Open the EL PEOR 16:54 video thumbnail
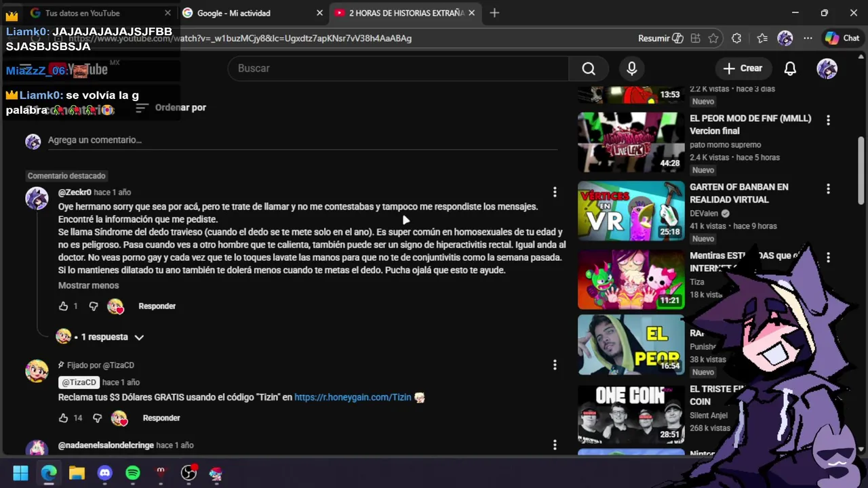 pyautogui.click(x=631, y=344)
